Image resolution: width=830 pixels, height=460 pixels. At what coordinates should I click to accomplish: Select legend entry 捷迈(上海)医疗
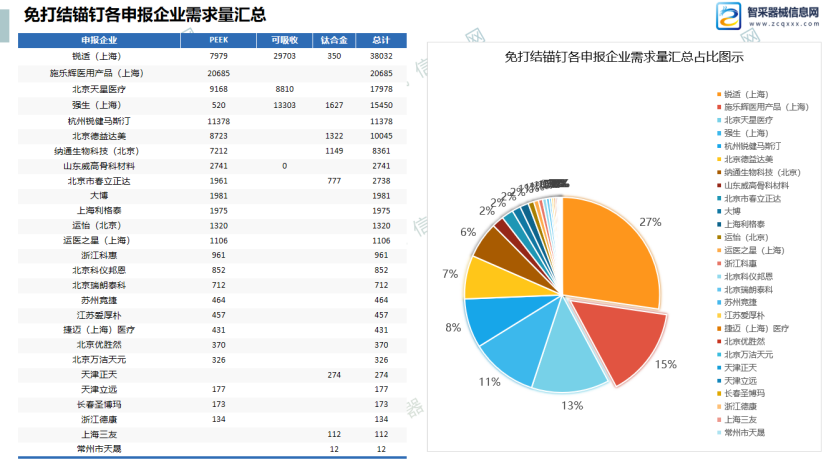point(756,329)
